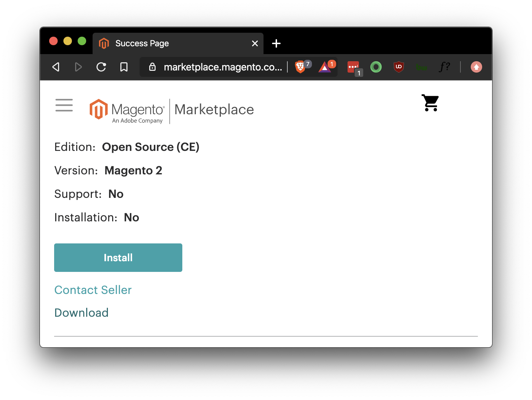Open the hamburger navigation menu

64,105
